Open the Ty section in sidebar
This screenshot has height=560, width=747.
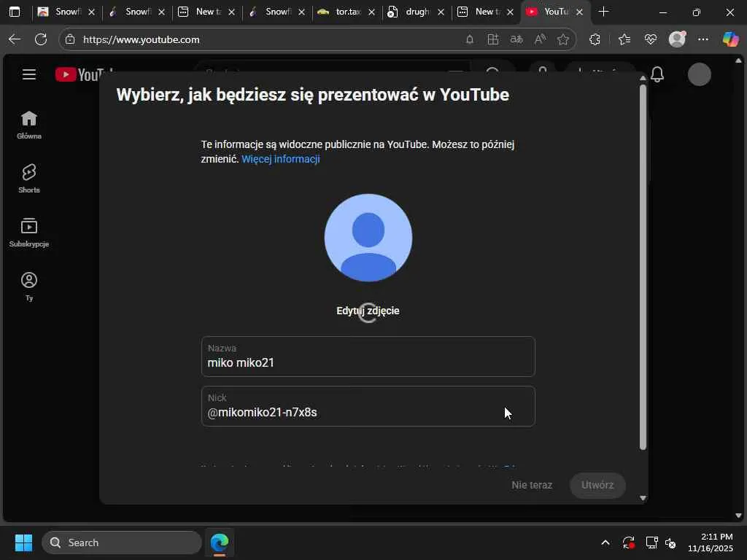(29, 287)
